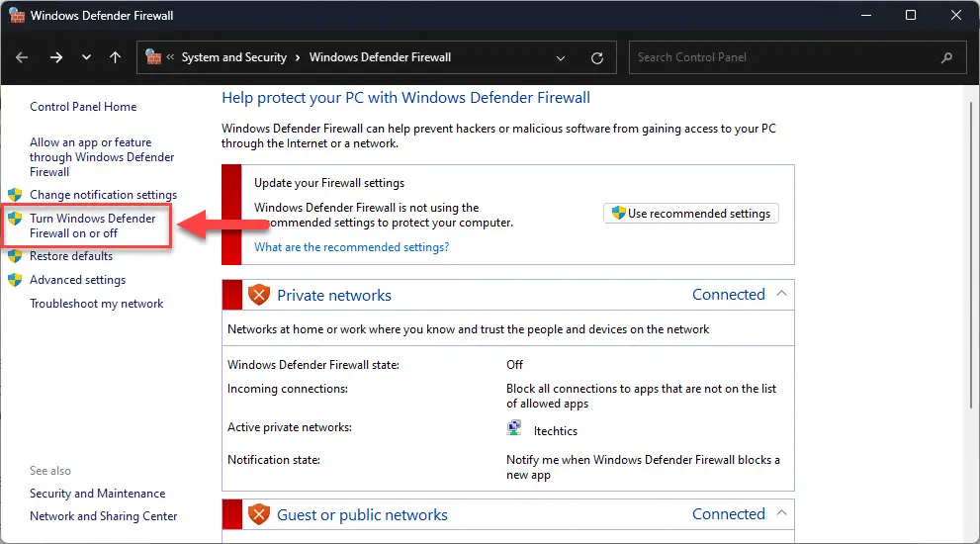The width and height of the screenshot is (980, 544).
Task: Click the Private networks heading
Action: (333, 295)
